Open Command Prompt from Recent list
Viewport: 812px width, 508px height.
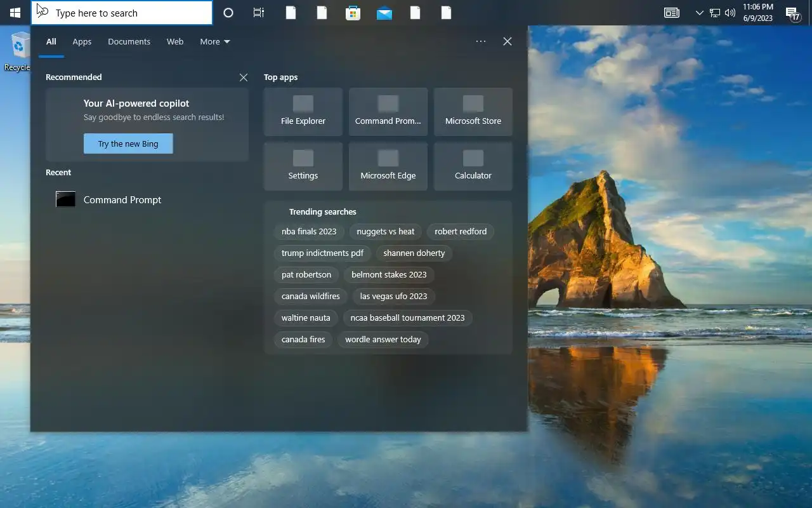(146, 199)
